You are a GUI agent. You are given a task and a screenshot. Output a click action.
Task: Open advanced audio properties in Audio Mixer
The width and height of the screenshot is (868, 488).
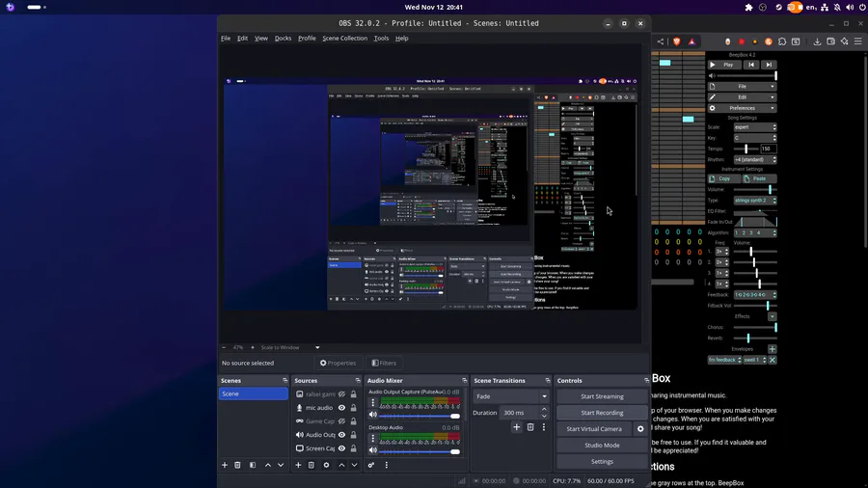point(371,465)
